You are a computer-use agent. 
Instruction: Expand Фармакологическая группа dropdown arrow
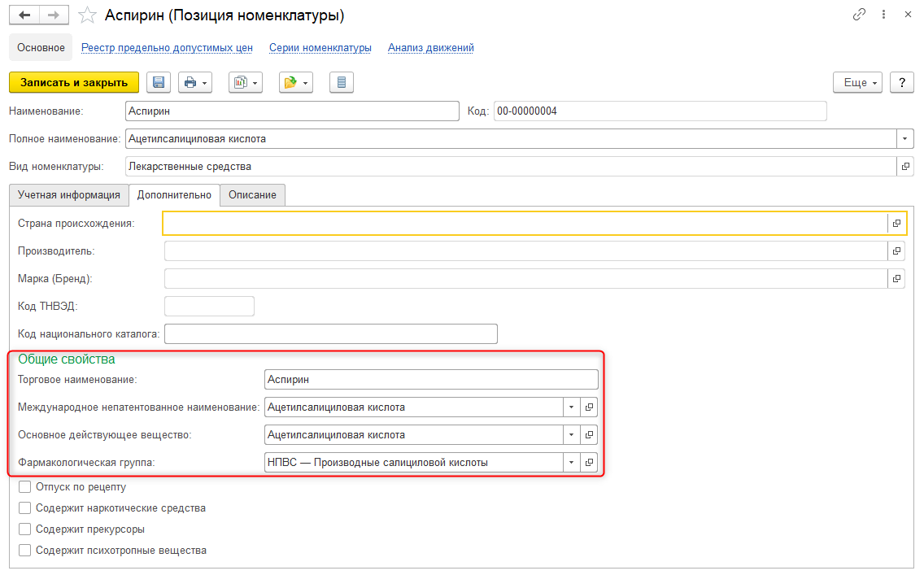571,463
